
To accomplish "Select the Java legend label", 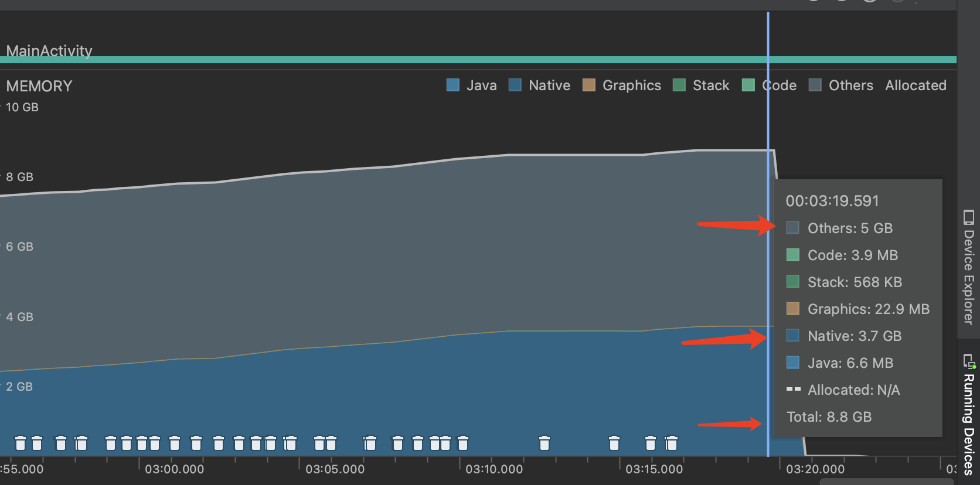I will (482, 86).
